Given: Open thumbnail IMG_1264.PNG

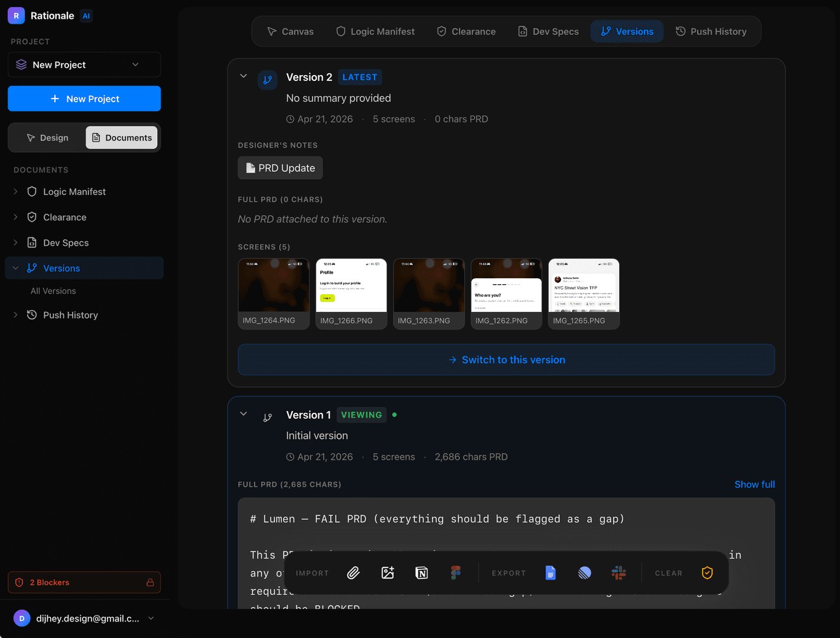Looking at the screenshot, I should (274, 294).
